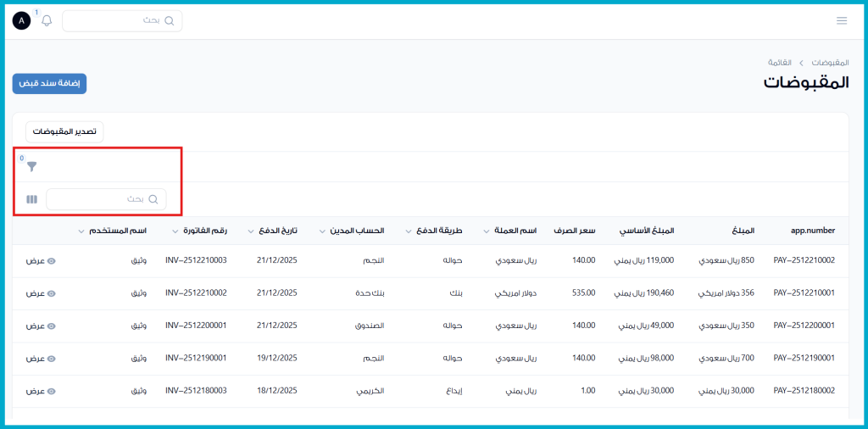Click magnifier icon in table search
Image resolution: width=868 pixels, height=429 pixels.
153,199
